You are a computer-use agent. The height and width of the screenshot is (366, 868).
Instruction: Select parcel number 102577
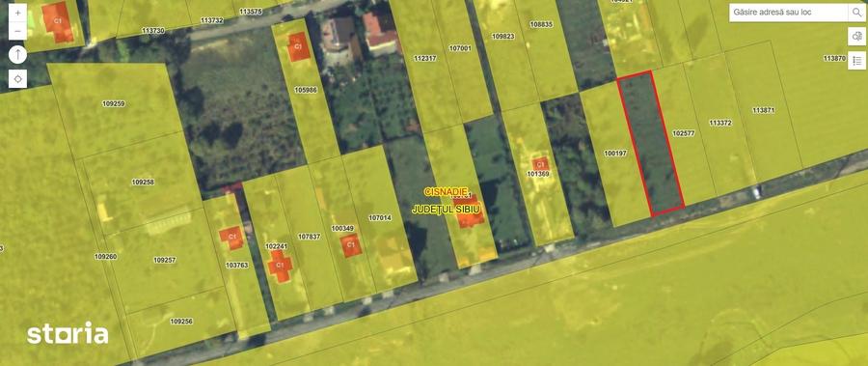click(683, 133)
